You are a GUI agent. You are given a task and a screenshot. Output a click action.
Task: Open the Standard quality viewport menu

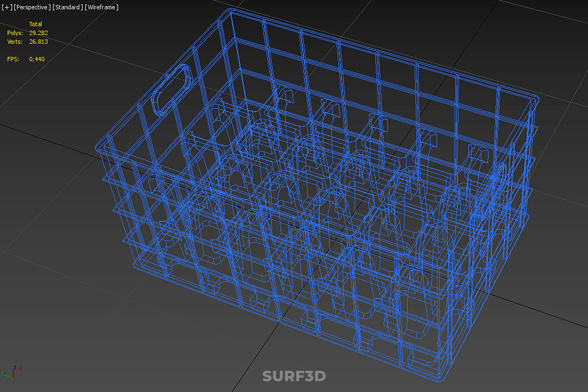pos(68,7)
